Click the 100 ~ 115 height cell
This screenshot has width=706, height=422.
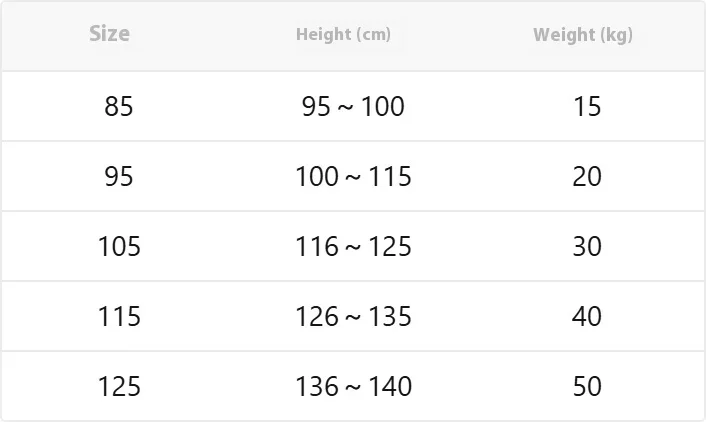353,176
